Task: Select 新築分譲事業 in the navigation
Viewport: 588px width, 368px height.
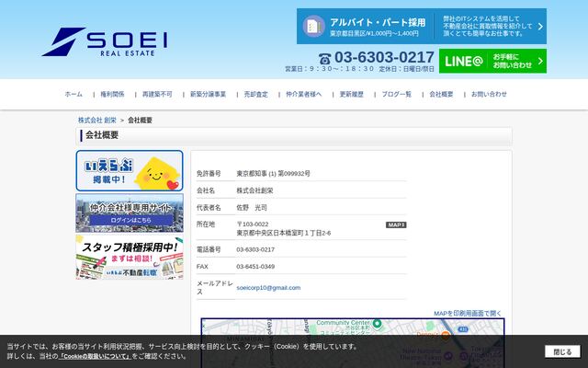Action: (x=209, y=94)
